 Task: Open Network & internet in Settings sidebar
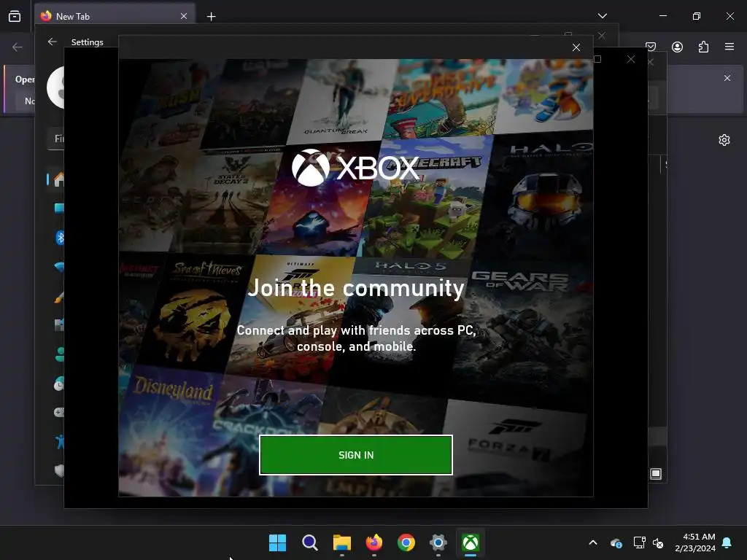pos(60,267)
